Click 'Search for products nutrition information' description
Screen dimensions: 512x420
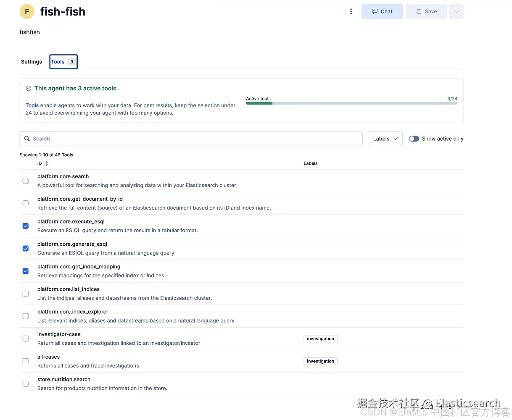(102, 388)
